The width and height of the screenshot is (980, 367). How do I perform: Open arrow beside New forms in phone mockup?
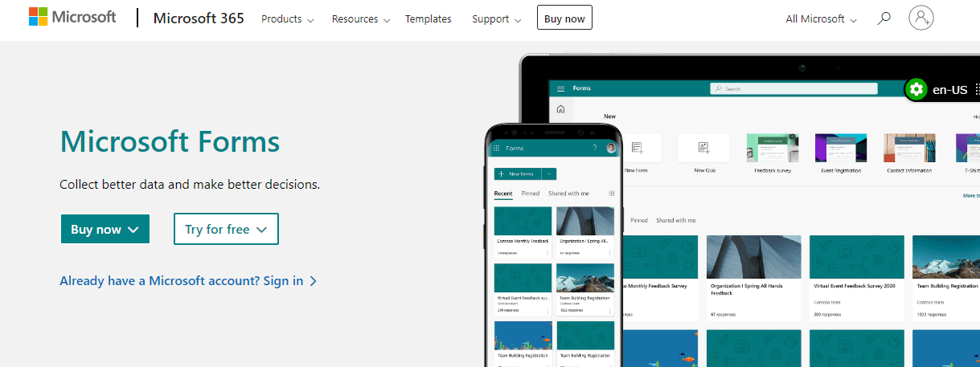coord(549,173)
